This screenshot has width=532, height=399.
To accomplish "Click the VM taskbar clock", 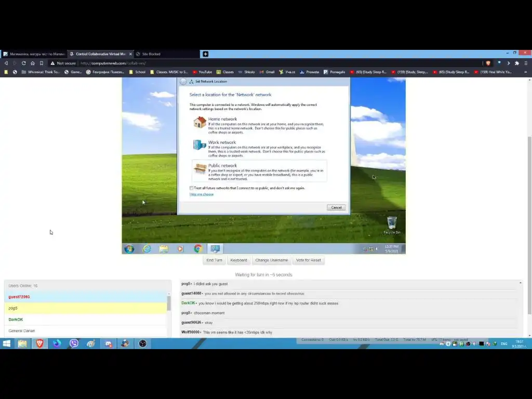I will 392,249.
